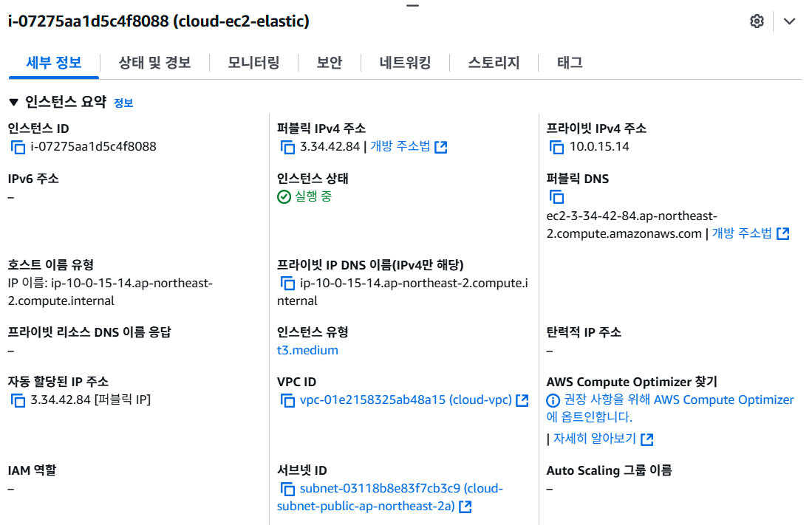Open the 스토리지 tab
The height and width of the screenshot is (525, 812).
point(494,63)
